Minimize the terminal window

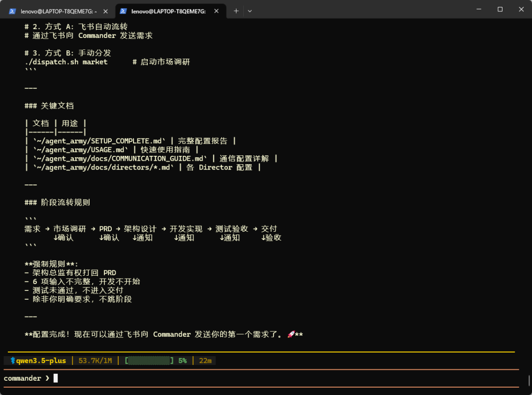(x=478, y=9)
